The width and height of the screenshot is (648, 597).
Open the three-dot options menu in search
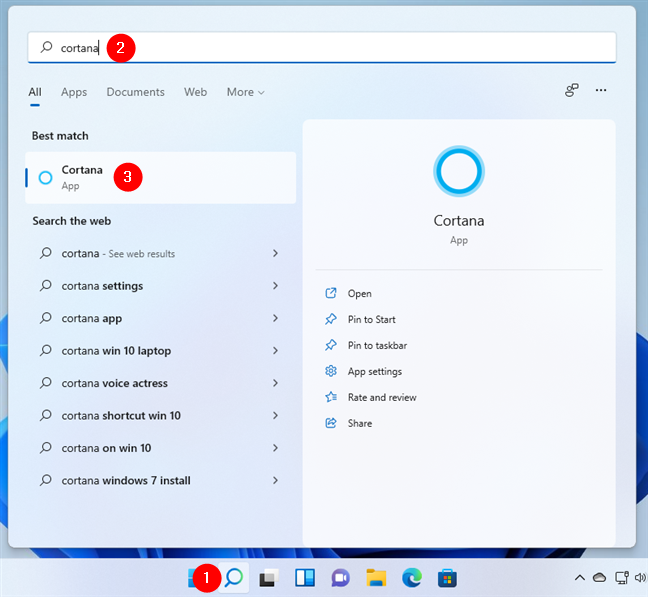coord(601,90)
